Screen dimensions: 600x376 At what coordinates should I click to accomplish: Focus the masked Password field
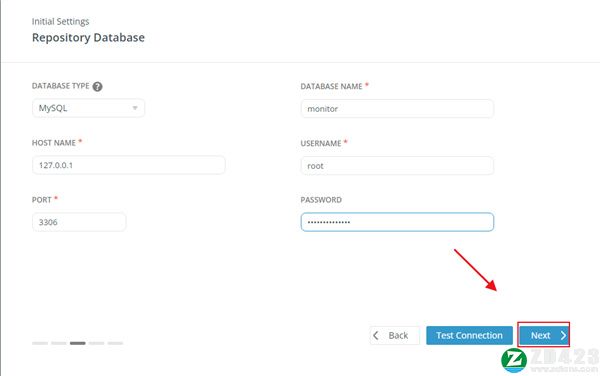click(x=397, y=222)
